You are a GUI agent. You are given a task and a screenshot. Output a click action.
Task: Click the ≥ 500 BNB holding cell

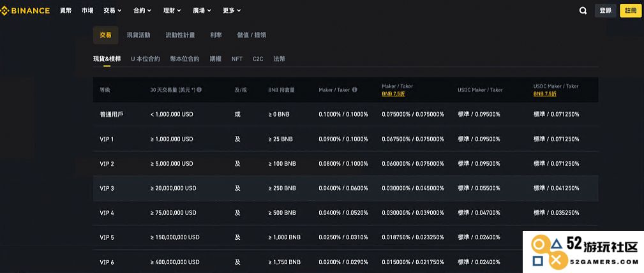(x=281, y=213)
